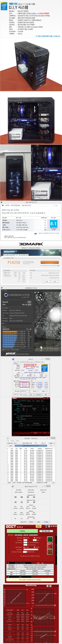Image resolution: width=62 pixels, height=644 pixels.
Task: Click the Sensor Test button in Real Temp
Action: (x=23, y=522)
